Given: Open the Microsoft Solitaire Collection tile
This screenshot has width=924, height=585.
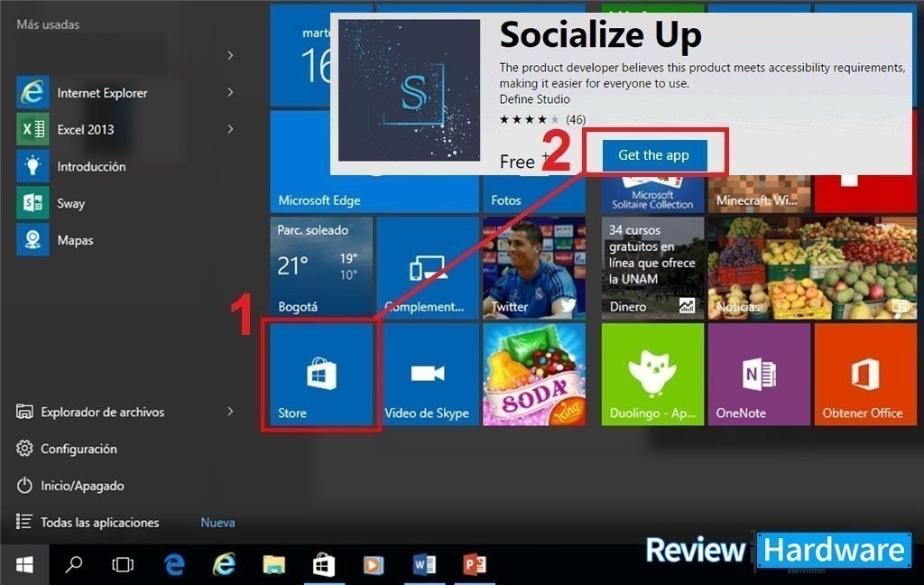Looking at the screenshot, I should 652,193.
